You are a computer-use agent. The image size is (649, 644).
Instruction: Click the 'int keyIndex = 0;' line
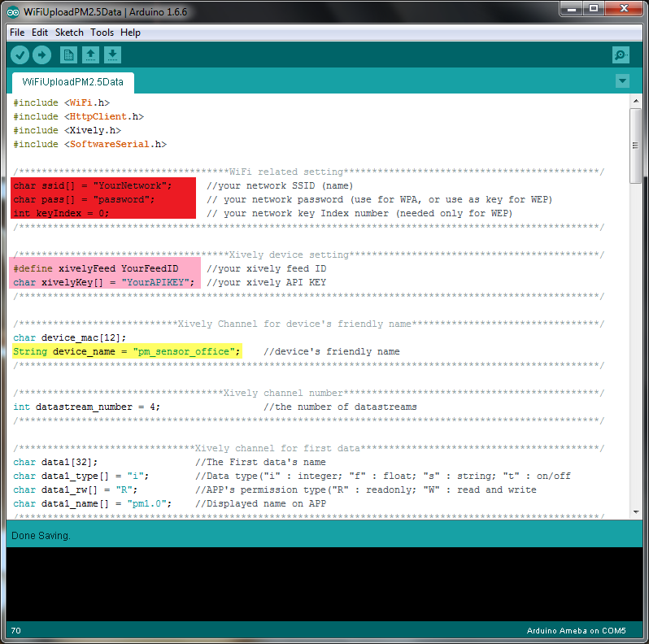[61, 214]
